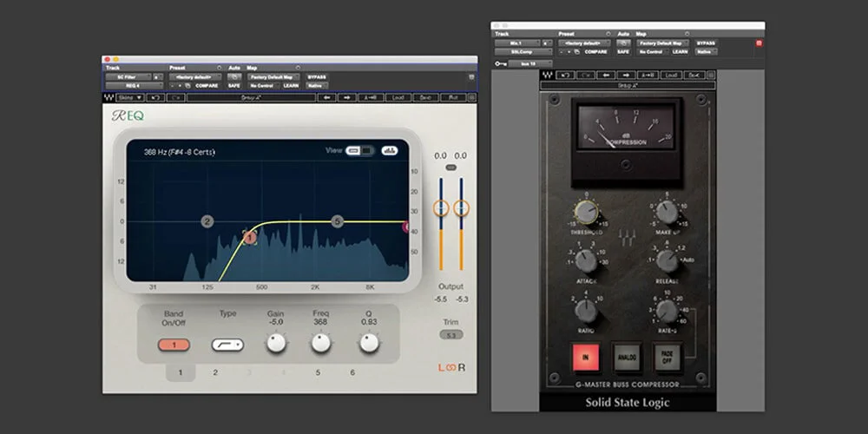The image size is (868, 434).
Task: Select band tab 1 below REQ controls
Action: point(181,372)
